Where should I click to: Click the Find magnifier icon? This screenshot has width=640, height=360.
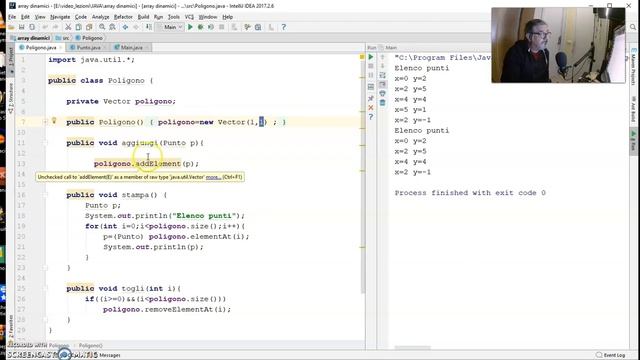pos(102,27)
